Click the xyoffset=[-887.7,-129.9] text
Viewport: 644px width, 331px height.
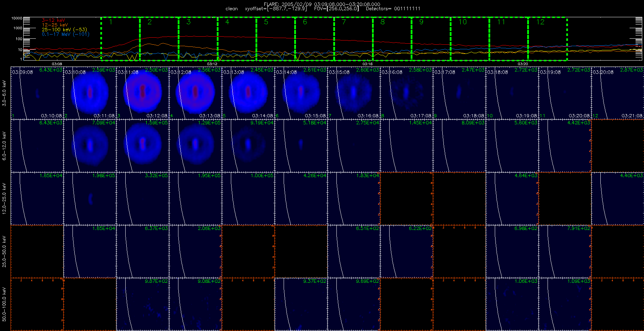(x=276, y=9)
